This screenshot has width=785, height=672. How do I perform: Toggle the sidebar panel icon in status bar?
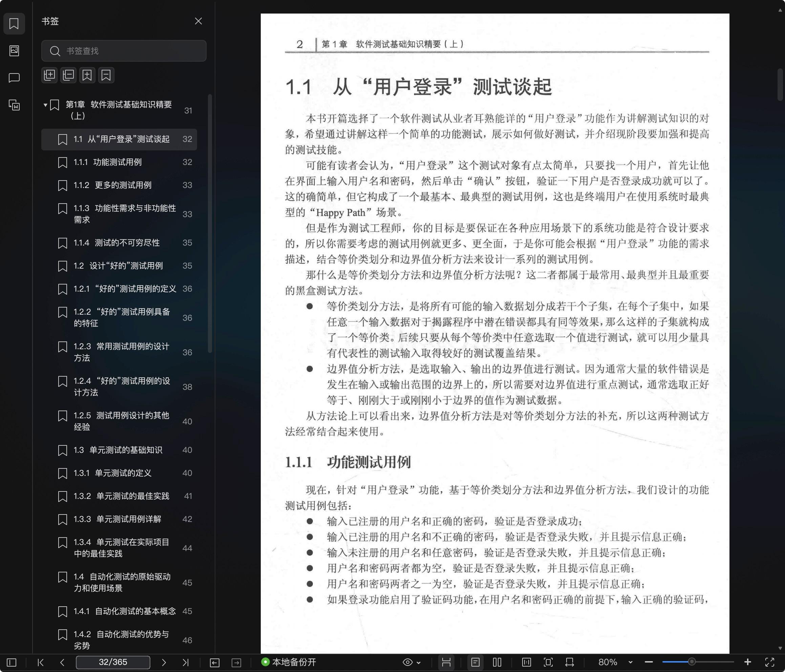pos(12,662)
